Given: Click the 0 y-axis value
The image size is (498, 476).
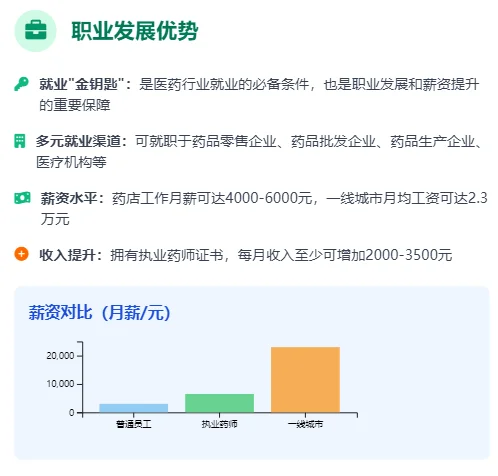Looking at the screenshot, I should 72,413.
